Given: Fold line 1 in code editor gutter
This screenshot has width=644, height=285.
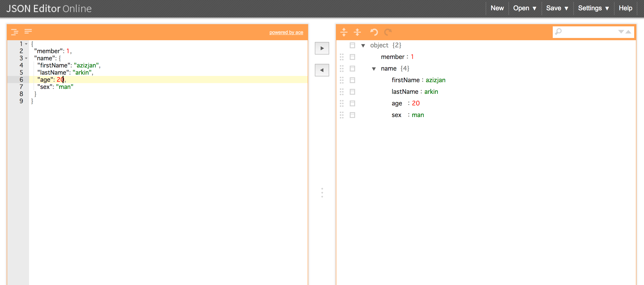Looking at the screenshot, I should (26, 44).
